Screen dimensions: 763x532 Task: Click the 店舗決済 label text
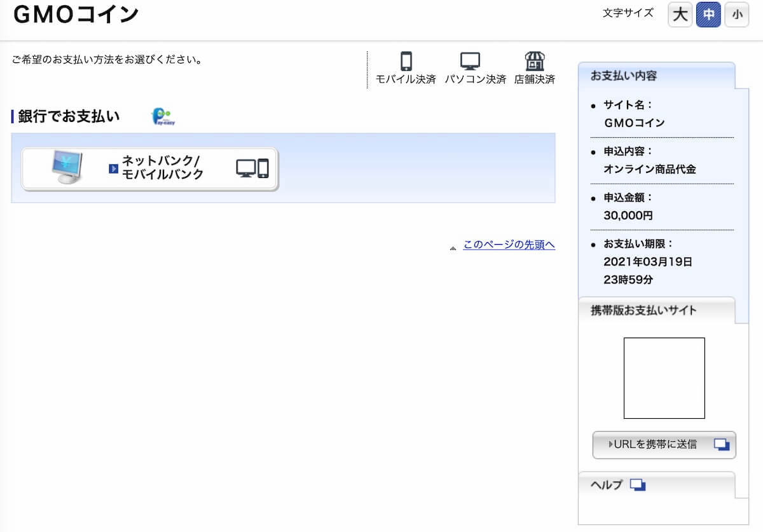[535, 80]
